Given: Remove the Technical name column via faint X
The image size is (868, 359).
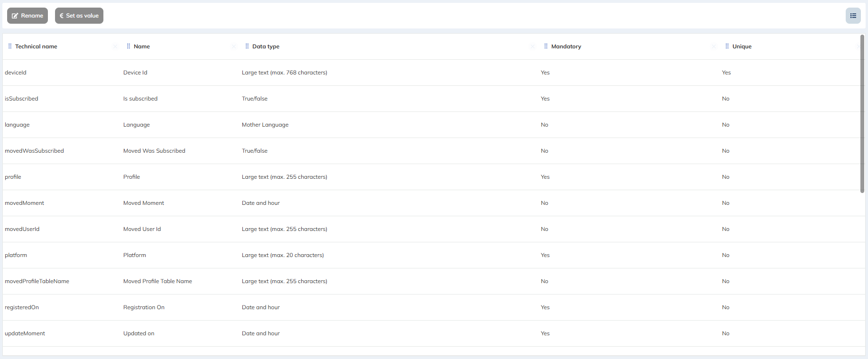Looking at the screenshot, I should point(115,46).
